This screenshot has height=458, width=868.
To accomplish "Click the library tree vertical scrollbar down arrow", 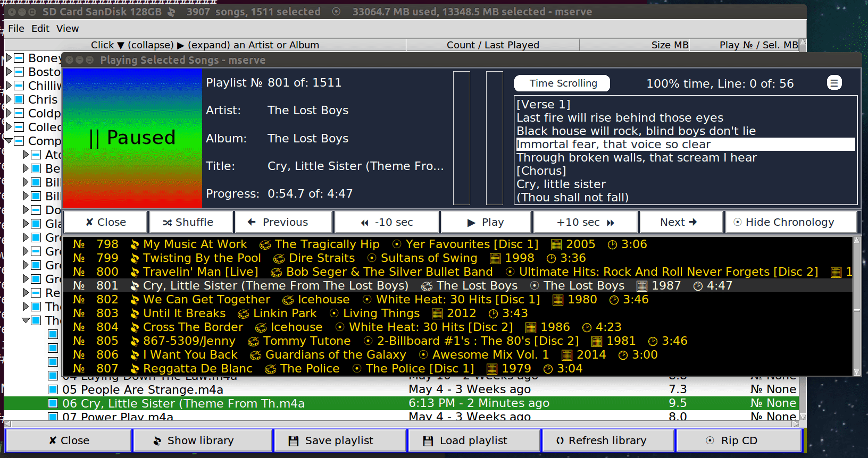I will coord(803,417).
